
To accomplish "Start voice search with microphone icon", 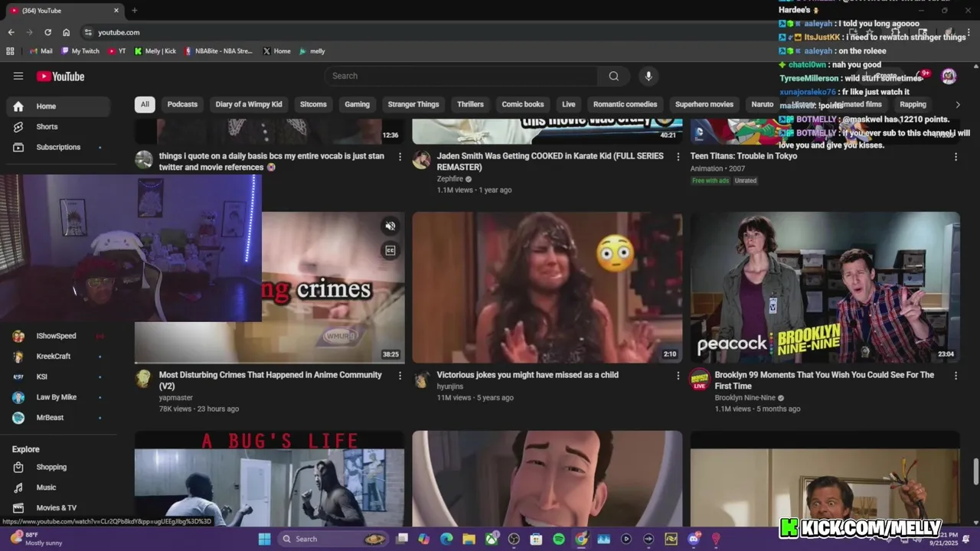I will (x=648, y=76).
